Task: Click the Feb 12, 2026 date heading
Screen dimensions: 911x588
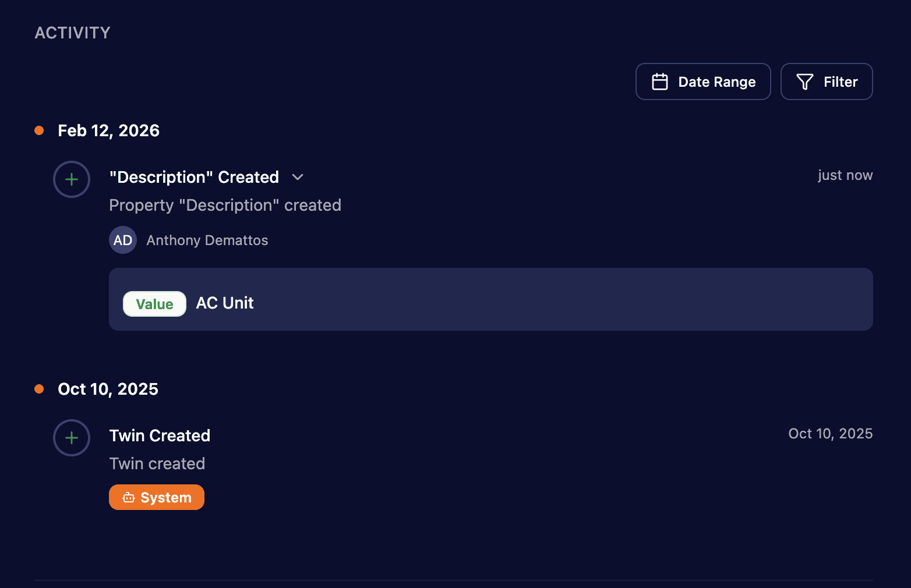Action: pos(108,130)
